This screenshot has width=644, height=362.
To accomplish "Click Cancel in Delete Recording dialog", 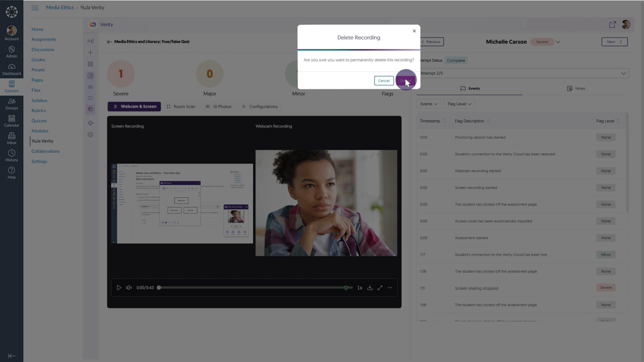I will 384,81.
